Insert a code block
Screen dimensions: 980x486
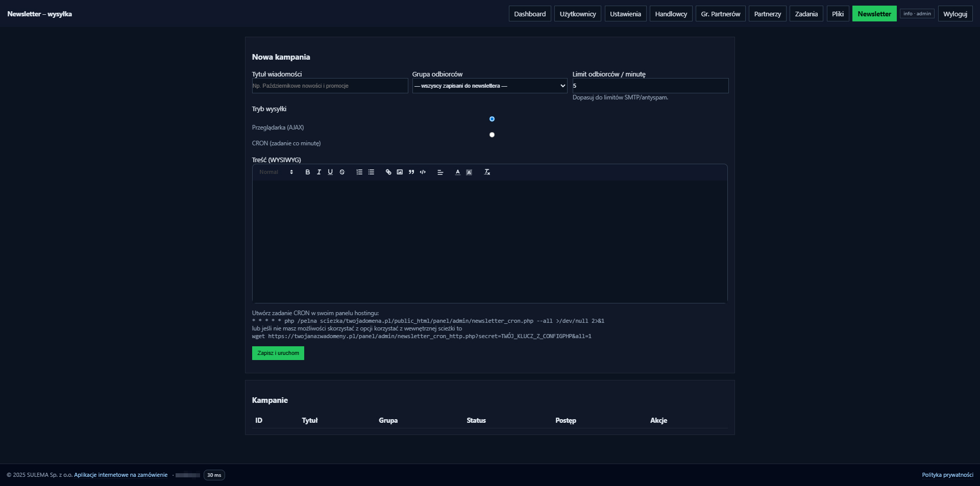pos(423,172)
